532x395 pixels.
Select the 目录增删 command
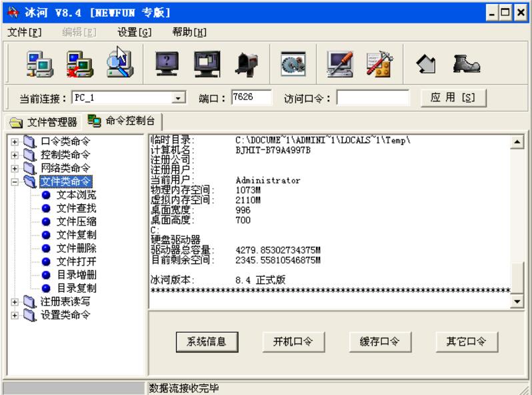[x=77, y=275]
